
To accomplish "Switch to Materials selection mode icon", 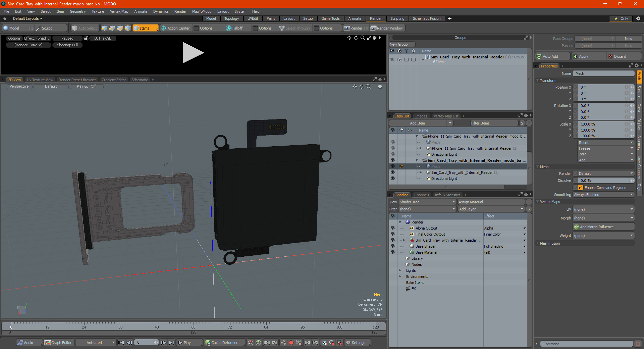I will pos(127,28).
